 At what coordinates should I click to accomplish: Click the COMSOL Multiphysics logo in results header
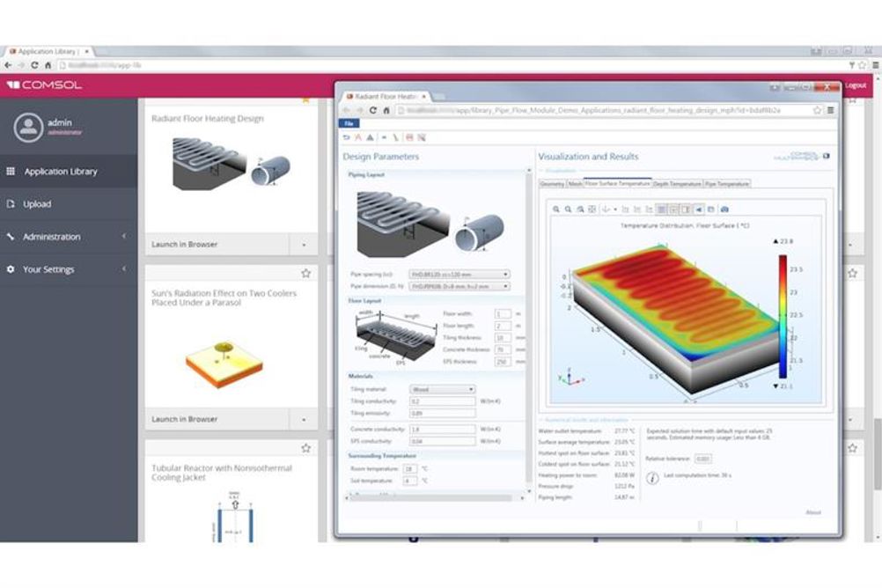point(801,156)
